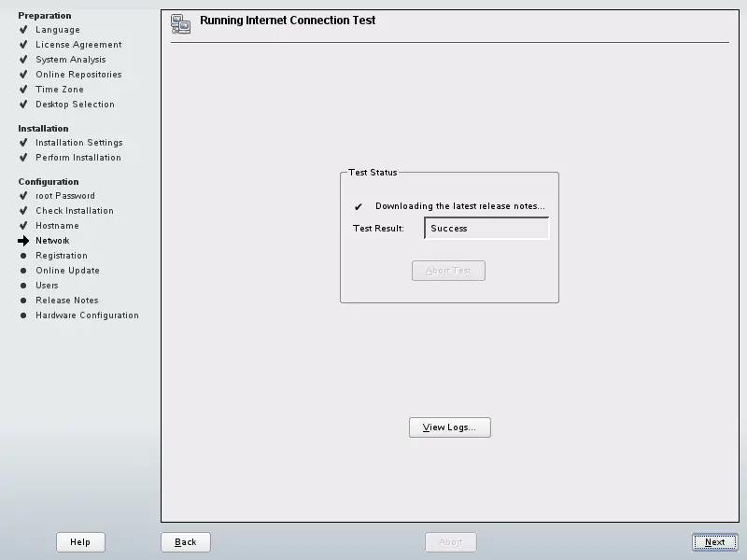Click the checkmark beside Perform Installation
747x560 pixels.
coord(23,157)
